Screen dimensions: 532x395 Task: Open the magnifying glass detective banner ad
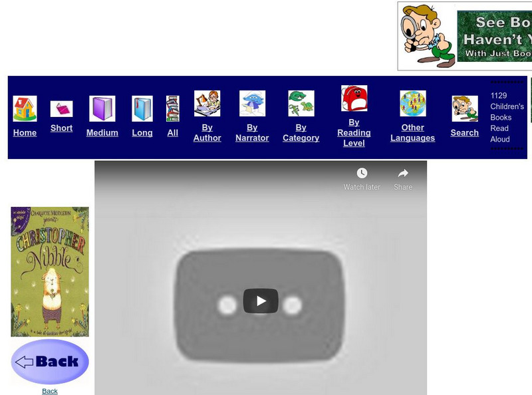[x=465, y=36]
